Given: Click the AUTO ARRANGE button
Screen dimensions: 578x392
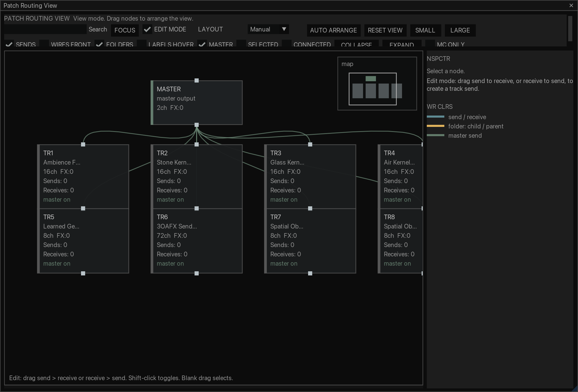Looking at the screenshot, I should [x=334, y=30].
